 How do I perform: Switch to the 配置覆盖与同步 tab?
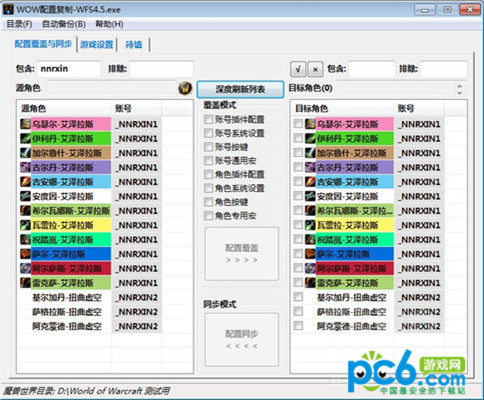click(43, 44)
